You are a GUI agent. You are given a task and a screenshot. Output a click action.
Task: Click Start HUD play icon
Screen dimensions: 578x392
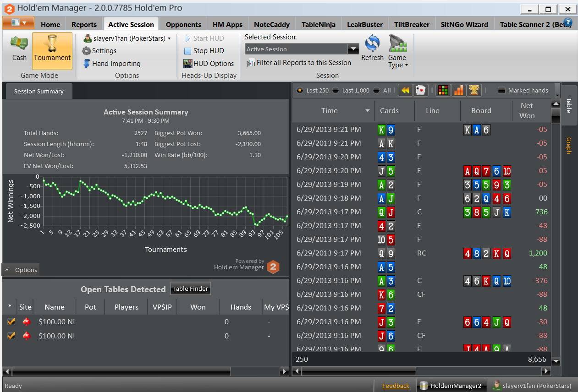point(187,38)
